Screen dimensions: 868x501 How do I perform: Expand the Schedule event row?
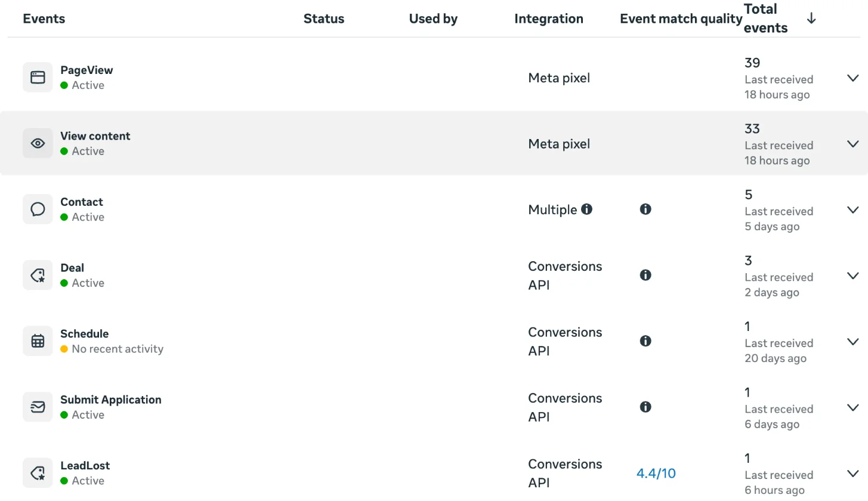tap(853, 342)
